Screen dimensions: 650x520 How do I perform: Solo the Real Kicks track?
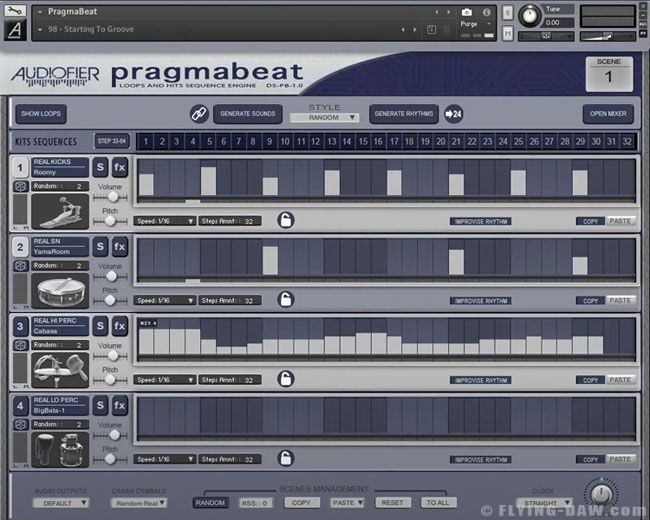click(x=100, y=168)
